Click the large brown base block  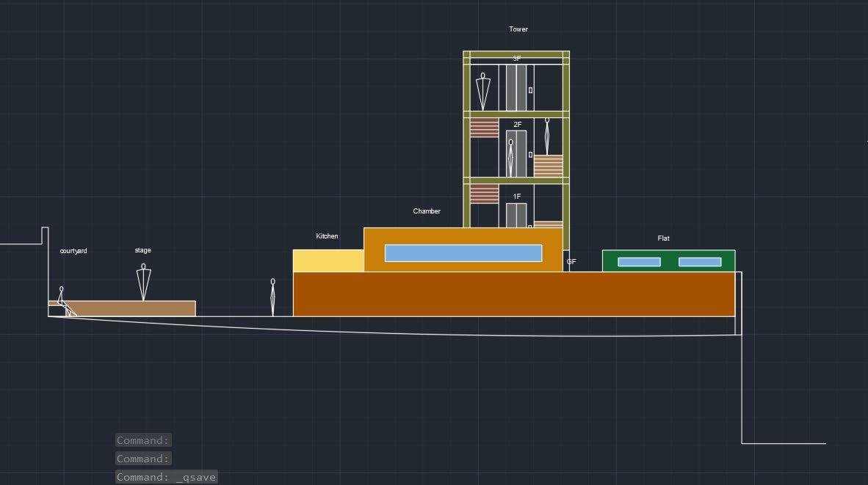coord(513,294)
